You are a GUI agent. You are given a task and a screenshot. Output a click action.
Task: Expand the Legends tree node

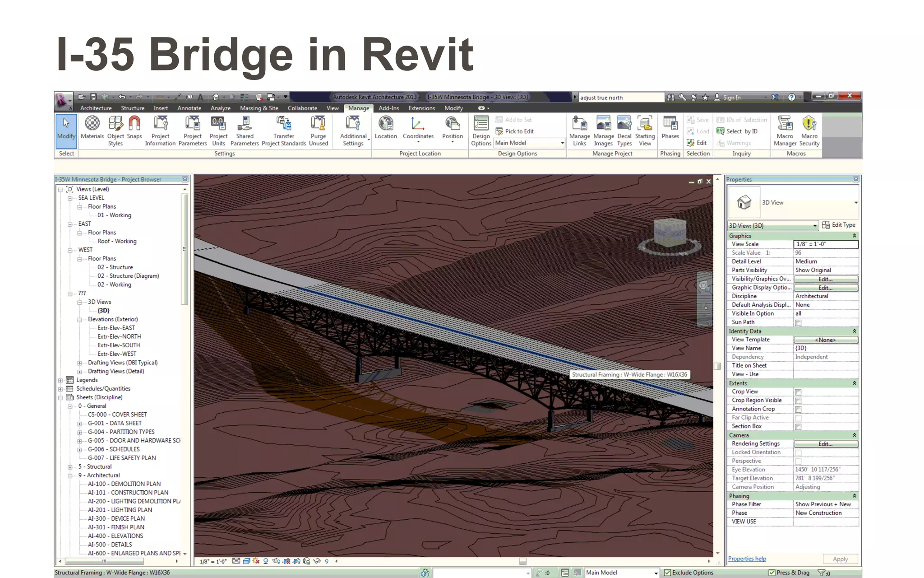60,380
